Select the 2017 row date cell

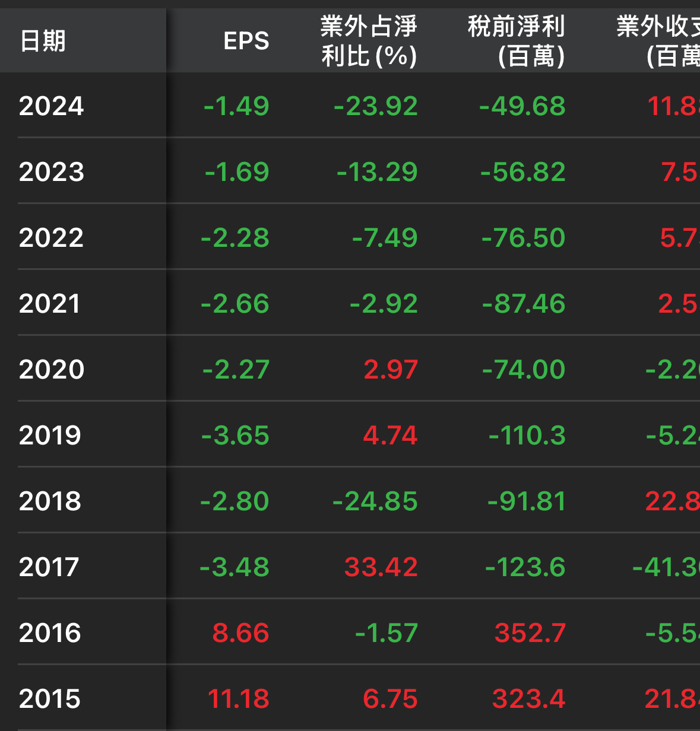coord(49,567)
